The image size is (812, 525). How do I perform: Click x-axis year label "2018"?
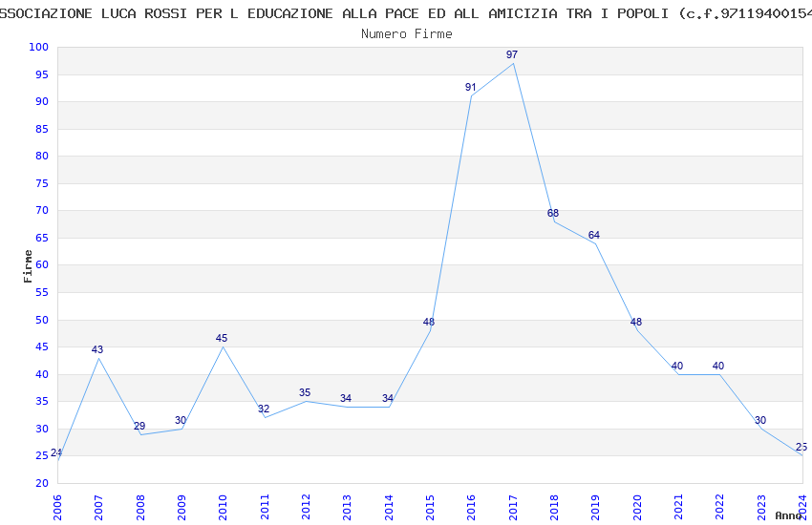[554, 508]
